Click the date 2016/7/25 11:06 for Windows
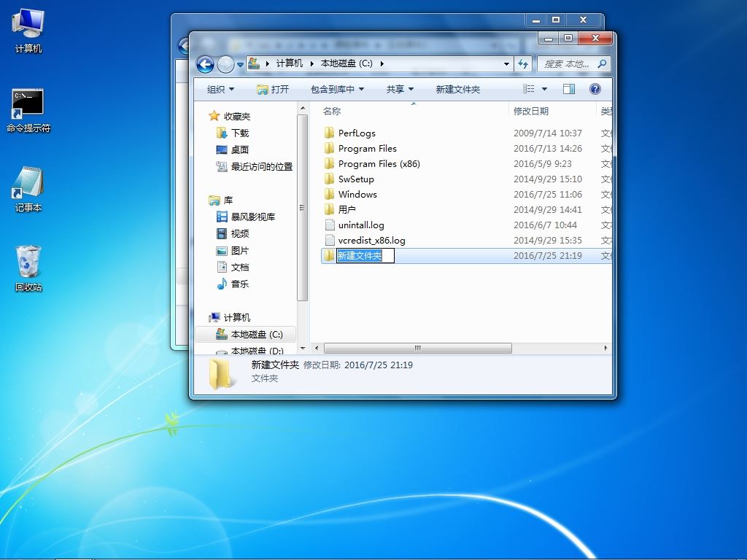The width and height of the screenshot is (747, 560). [548, 194]
